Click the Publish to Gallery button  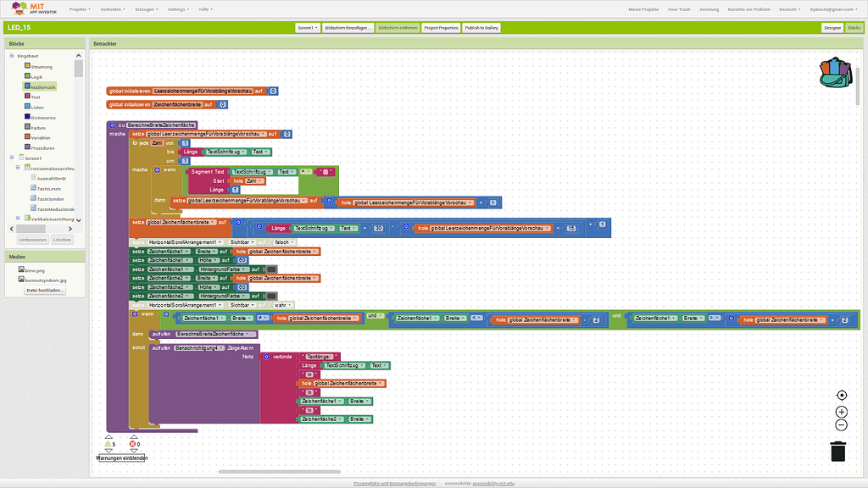pos(481,28)
